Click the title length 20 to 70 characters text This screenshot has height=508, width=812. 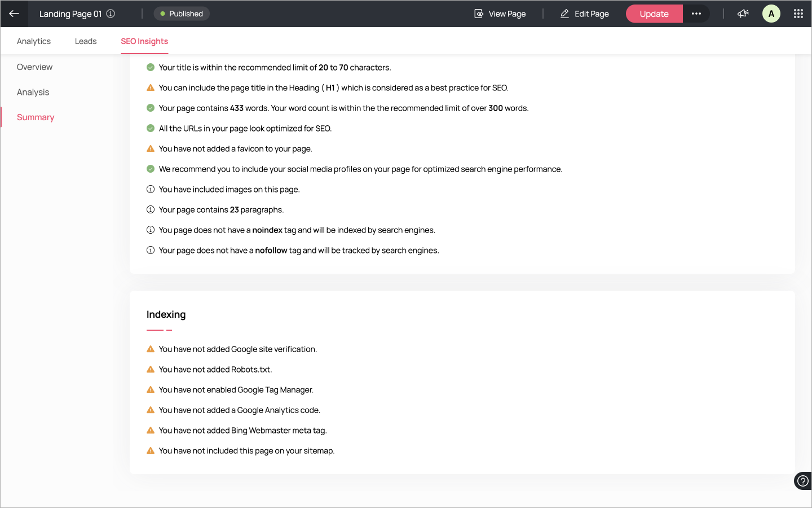pos(275,68)
